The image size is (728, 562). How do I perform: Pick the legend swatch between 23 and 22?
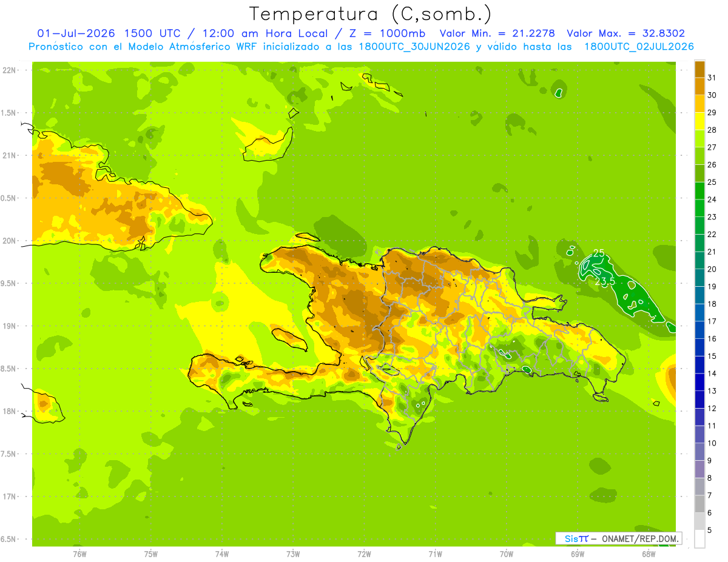pyautogui.click(x=699, y=226)
